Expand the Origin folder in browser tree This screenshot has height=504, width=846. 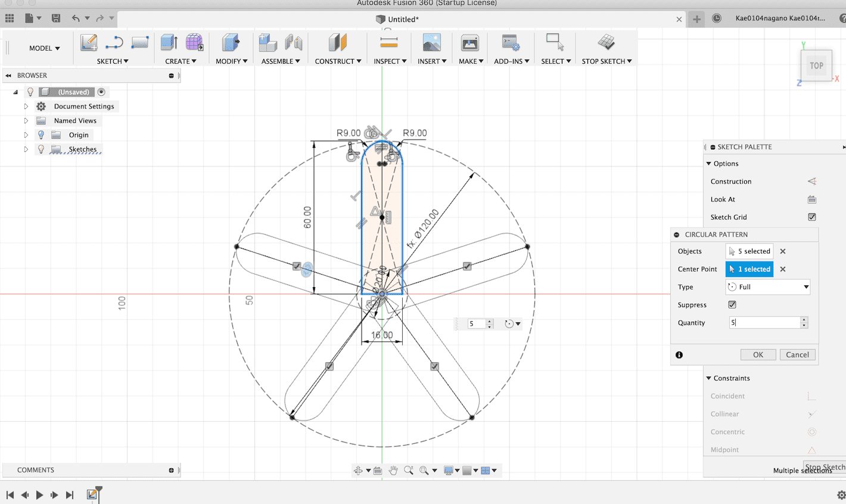[26, 135]
